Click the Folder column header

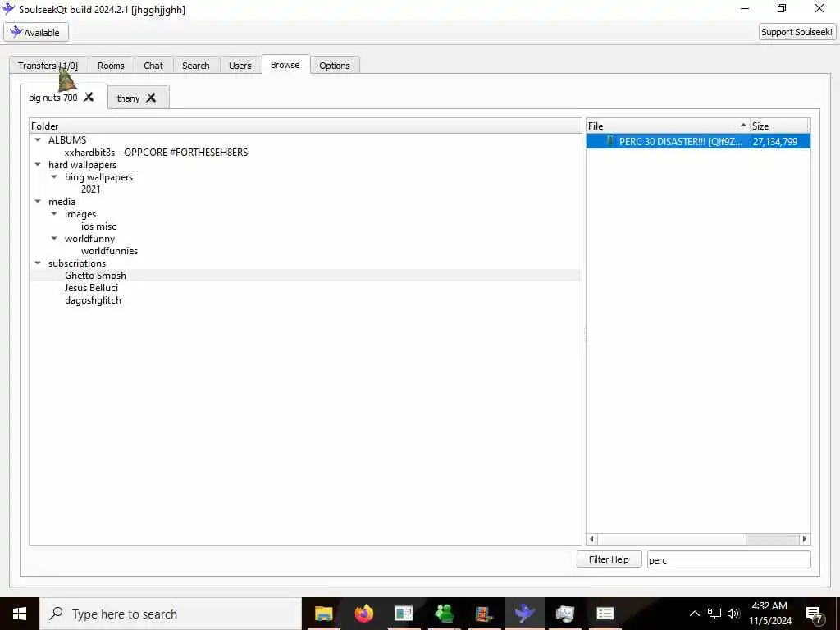coord(305,126)
